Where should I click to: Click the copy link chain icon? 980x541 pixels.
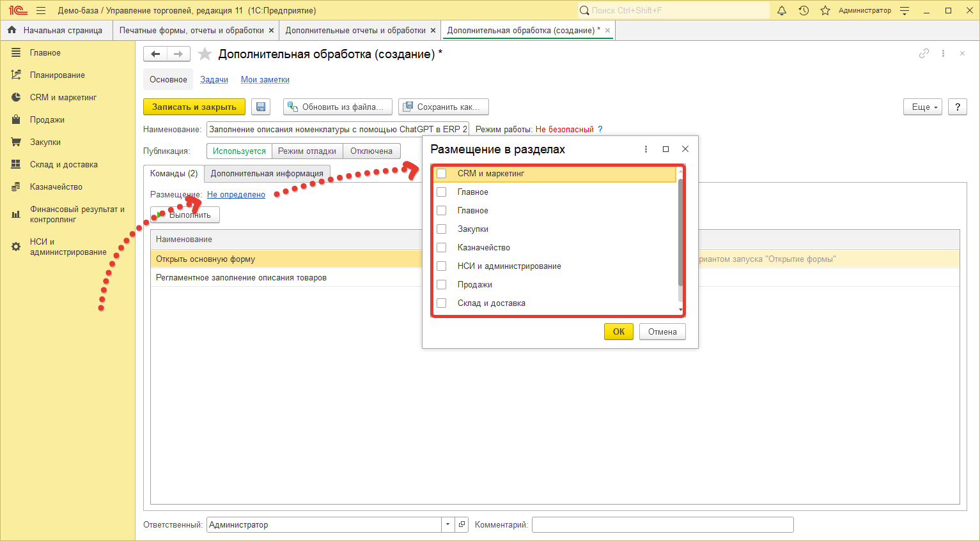pyautogui.click(x=924, y=54)
